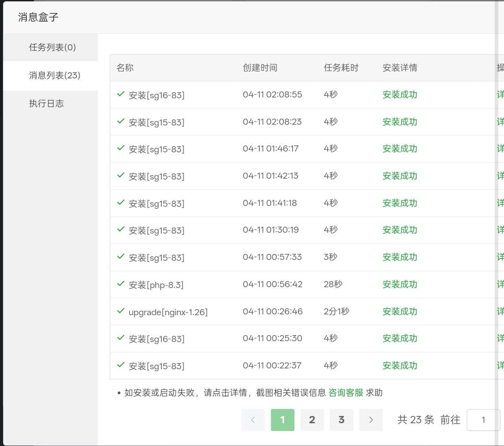
Task: Click the 咨询客服 link
Action: coord(345,392)
